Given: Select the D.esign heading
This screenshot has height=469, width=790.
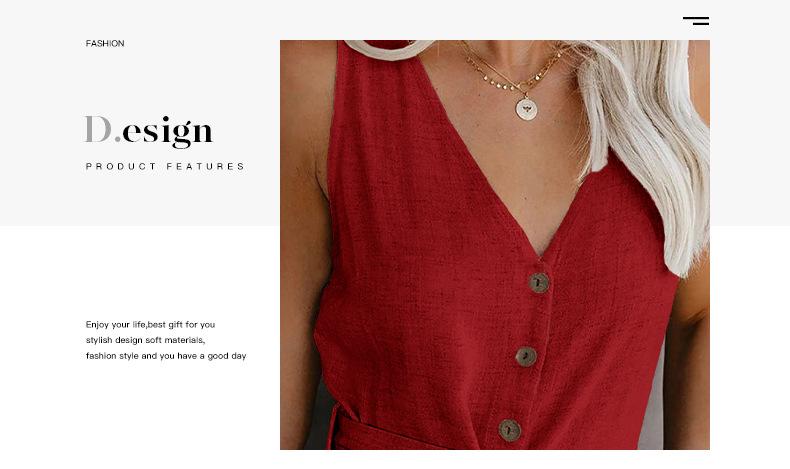Looking at the screenshot, I should pyautogui.click(x=149, y=132).
